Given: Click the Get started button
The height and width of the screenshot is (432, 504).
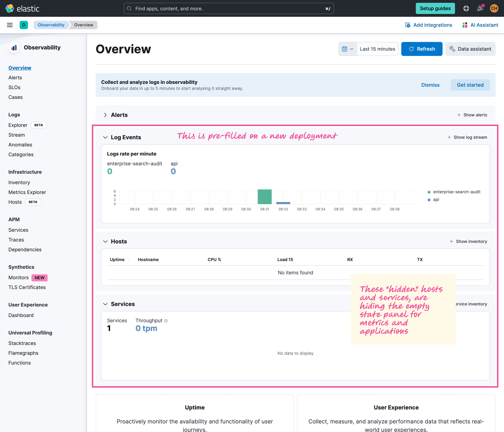Looking at the screenshot, I should click(470, 85).
